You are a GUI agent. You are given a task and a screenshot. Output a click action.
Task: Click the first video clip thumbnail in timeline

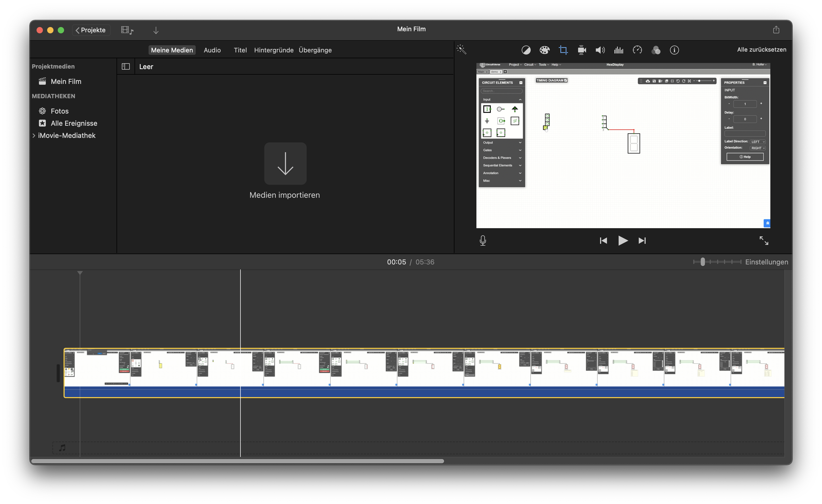coord(97,368)
